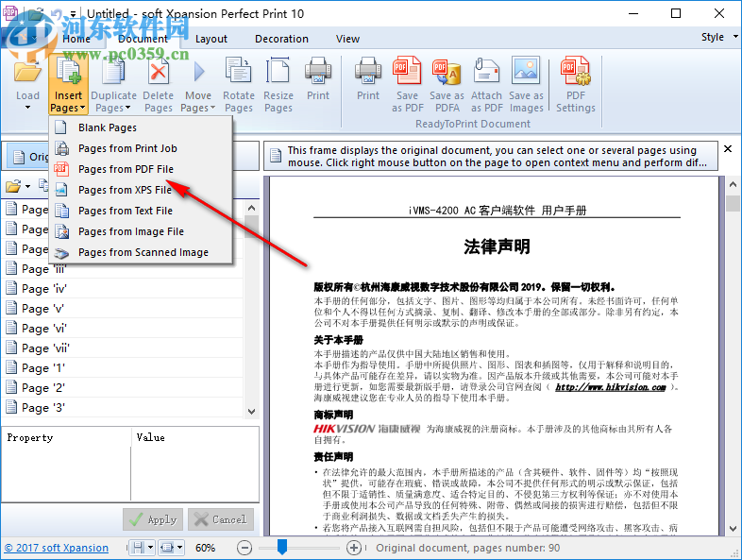Viewport: 742px width, 560px height.
Task: Click Rotate Pages ribbon button
Action: [239, 84]
